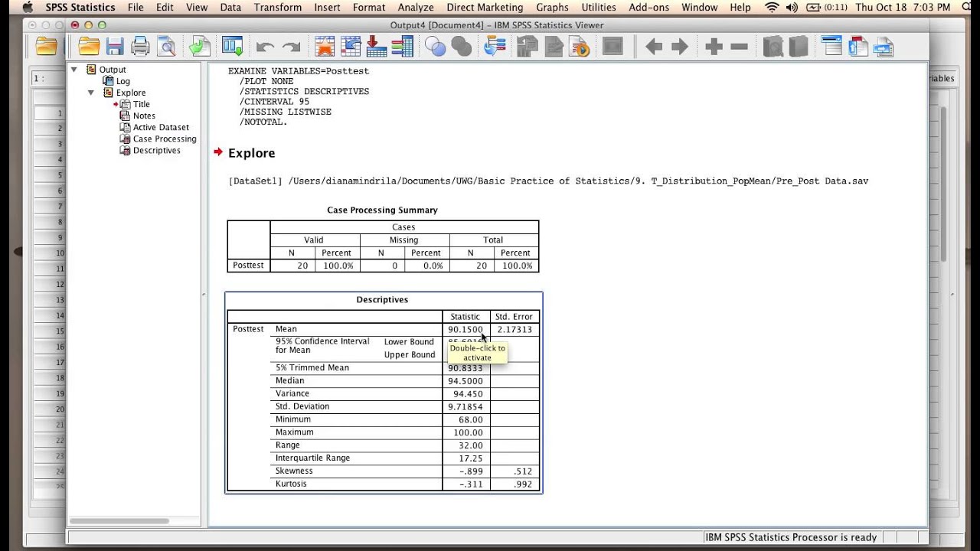Open the Apple menu

click(x=28, y=8)
